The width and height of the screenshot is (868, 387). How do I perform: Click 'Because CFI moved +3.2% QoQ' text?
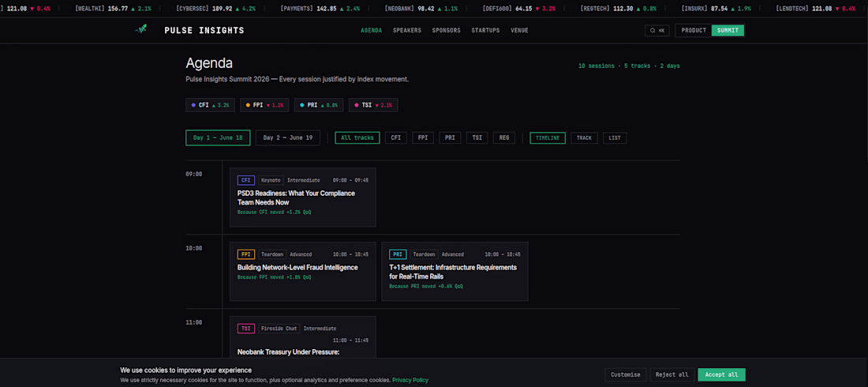(x=274, y=212)
